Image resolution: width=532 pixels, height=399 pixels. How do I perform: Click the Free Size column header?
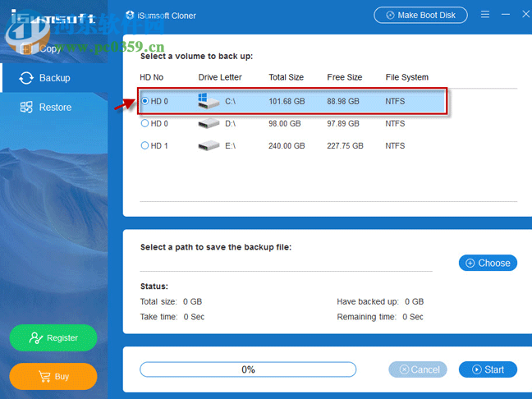[x=344, y=77]
